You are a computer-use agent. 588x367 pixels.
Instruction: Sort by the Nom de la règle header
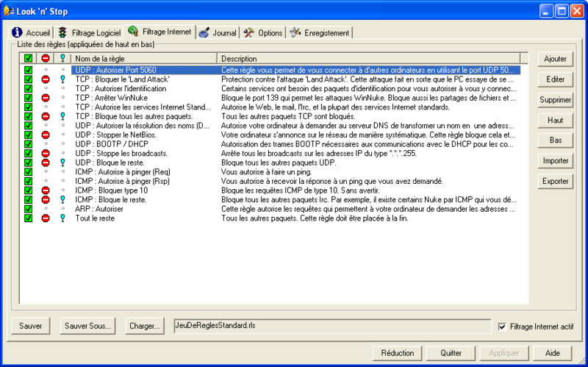coord(144,59)
